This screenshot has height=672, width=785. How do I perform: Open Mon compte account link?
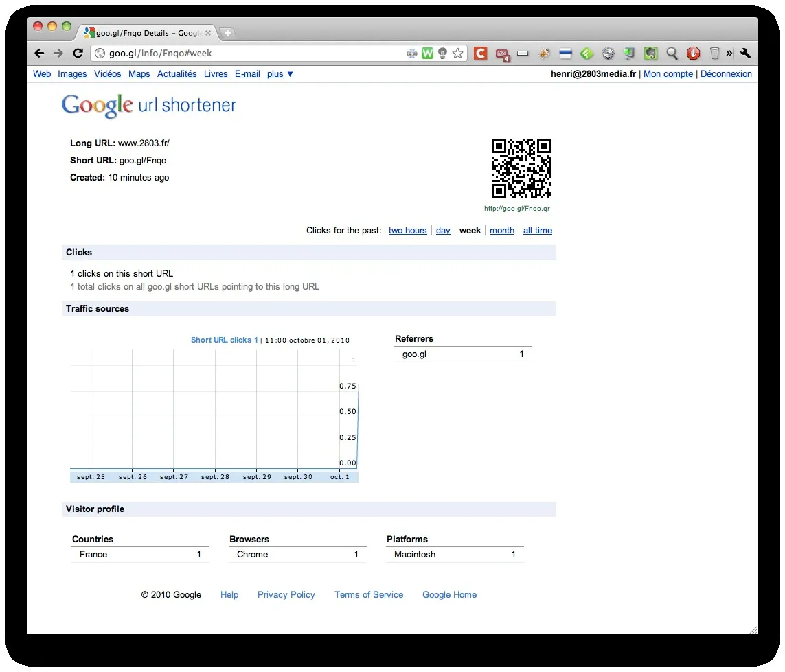tap(668, 74)
